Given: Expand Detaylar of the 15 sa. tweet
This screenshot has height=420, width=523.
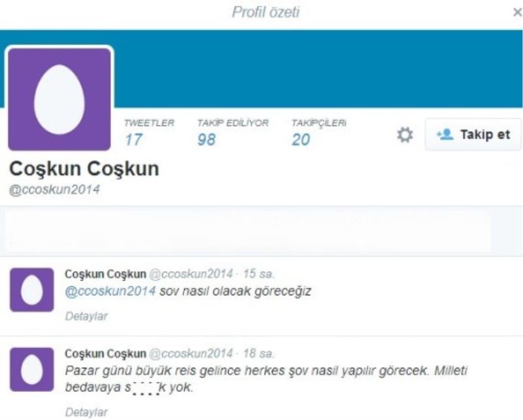Looking at the screenshot, I should tap(86, 316).
